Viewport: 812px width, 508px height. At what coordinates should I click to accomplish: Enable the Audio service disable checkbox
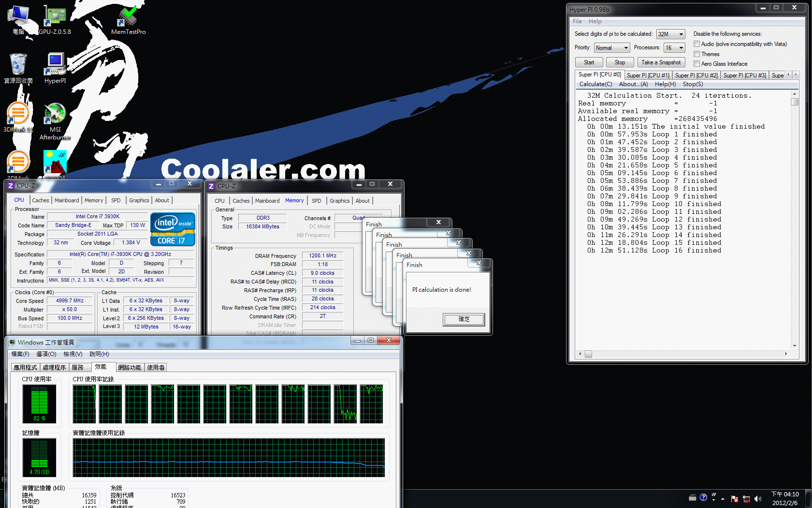click(x=697, y=44)
